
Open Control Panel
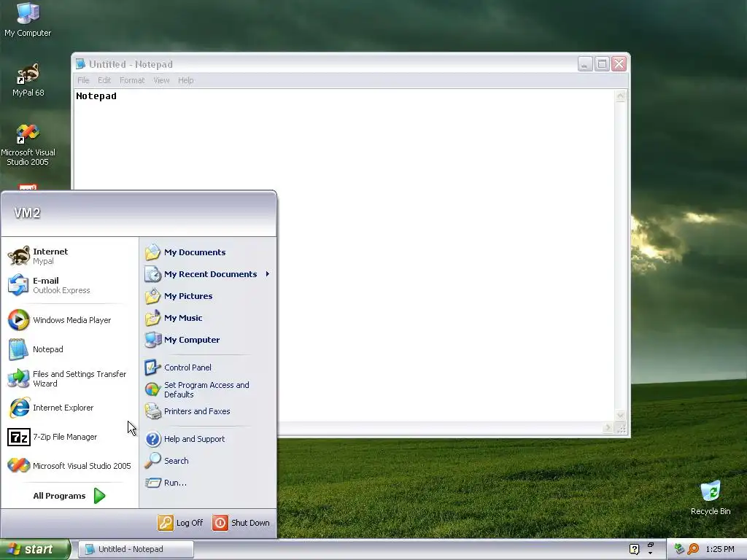[x=207, y=367]
